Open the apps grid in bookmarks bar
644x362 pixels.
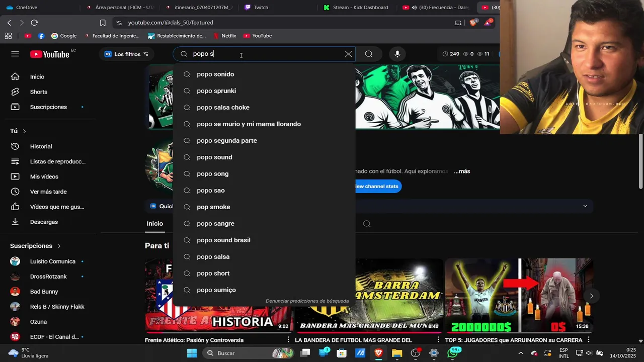coord(8,36)
